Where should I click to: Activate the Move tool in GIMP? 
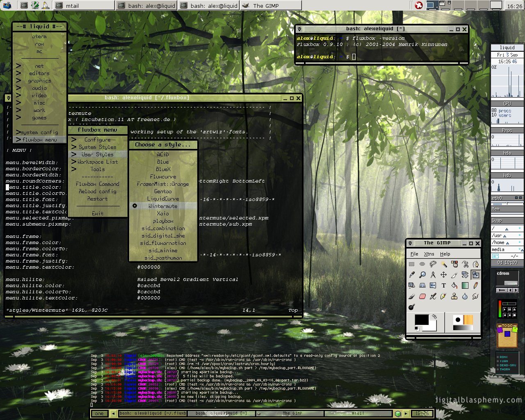click(x=443, y=275)
